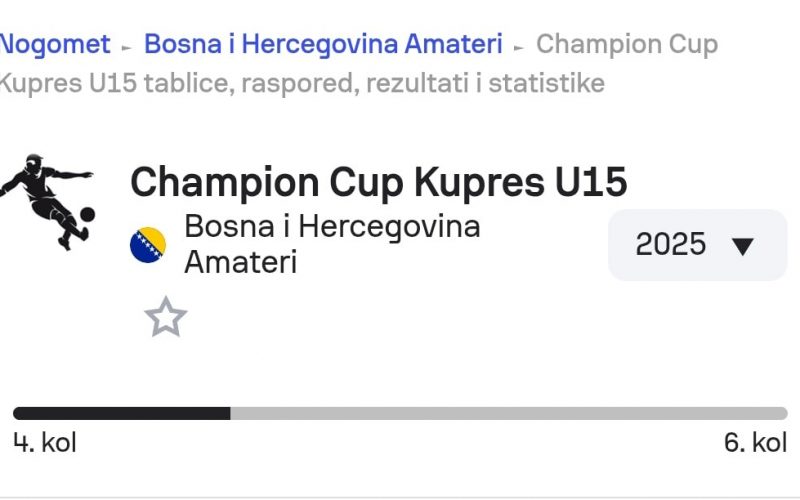Select the "6. kol" round label
The image size is (800, 500).
[x=755, y=442]
